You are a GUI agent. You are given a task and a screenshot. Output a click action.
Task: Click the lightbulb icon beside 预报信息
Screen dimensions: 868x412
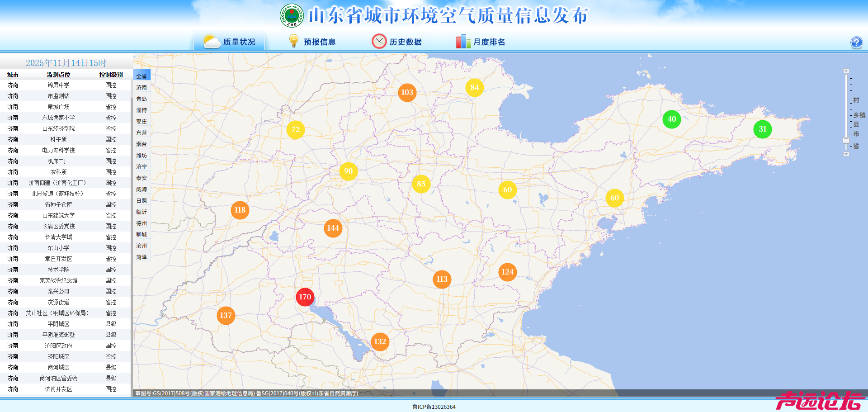coord(294,41)
